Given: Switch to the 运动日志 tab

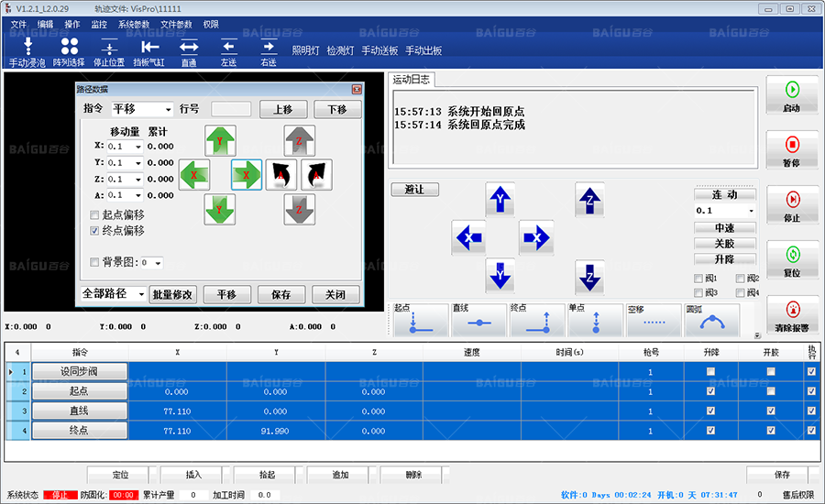Looking at the screenshot, I should [x=411, y=80].
